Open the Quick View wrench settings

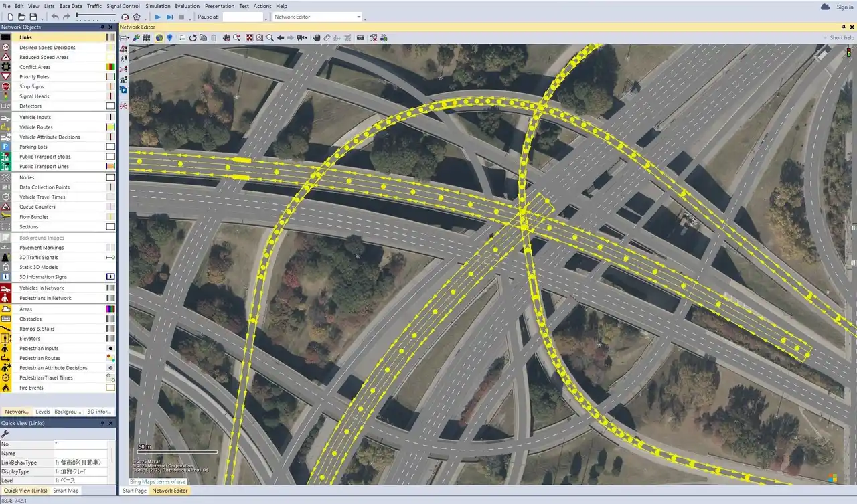(x=5, y=434)
